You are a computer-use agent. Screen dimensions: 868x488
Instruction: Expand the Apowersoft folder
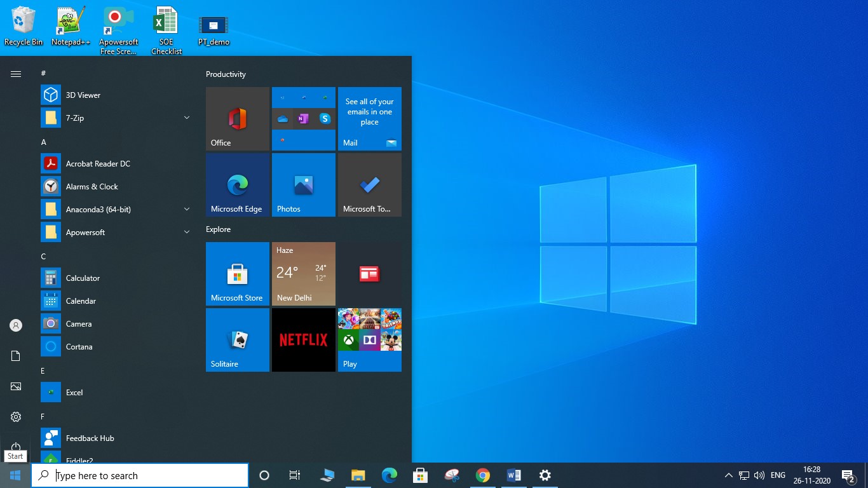click(116, 233)
